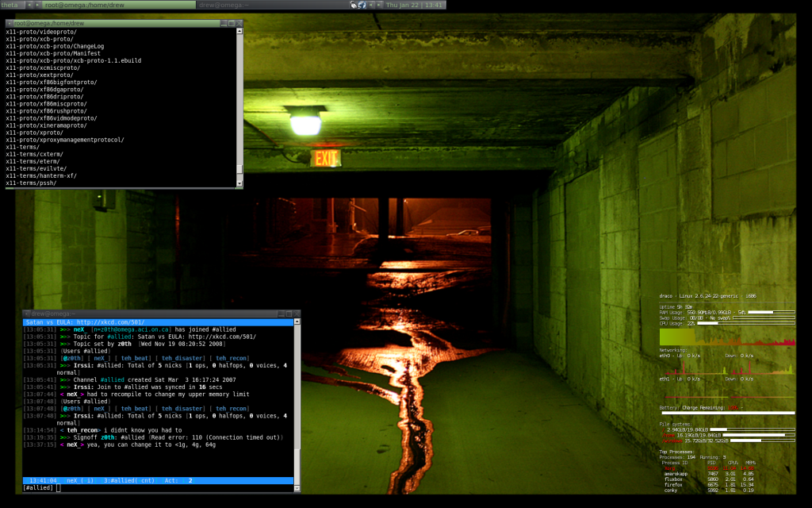Click 'x11-terms/eterm/' line
This screenshot has width=812, height=508.
(x=33, y=161)
